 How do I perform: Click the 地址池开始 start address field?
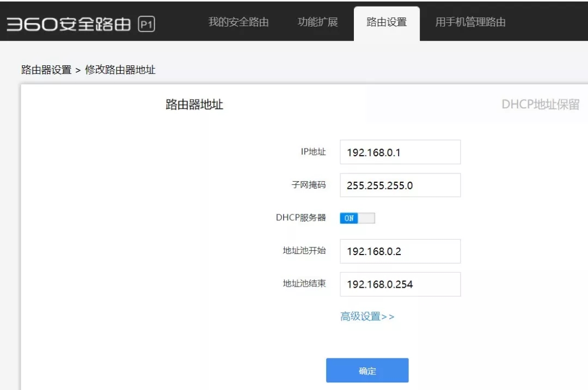coord(400,251)
